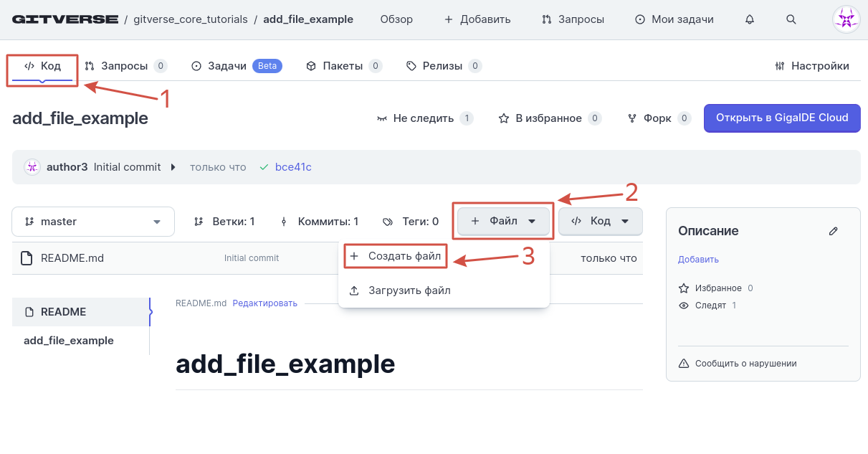Click the search magnifier icon
Image resolution: width=868 pixels, height=454 pixels.
(x=791, y=19)
